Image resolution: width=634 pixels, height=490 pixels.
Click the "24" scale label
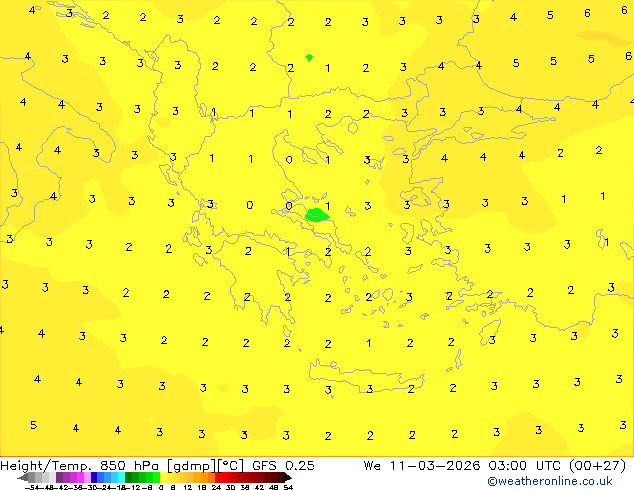tap(216, 487)
